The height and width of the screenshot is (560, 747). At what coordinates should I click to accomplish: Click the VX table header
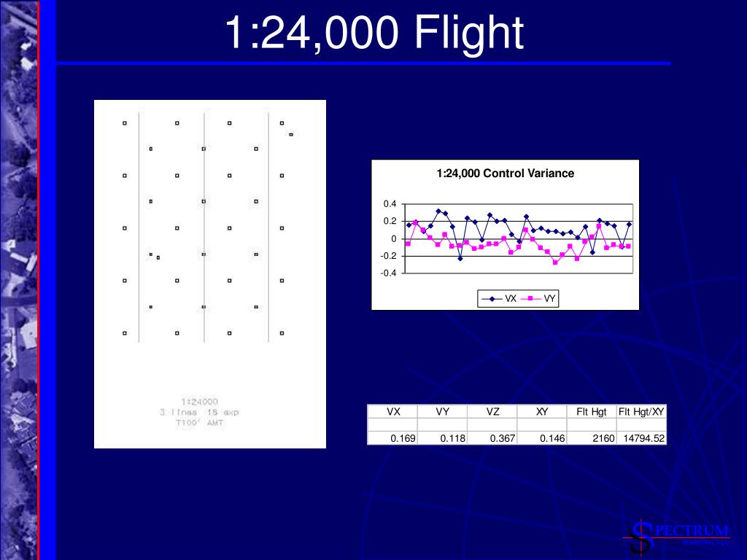(x=393, y=411)
